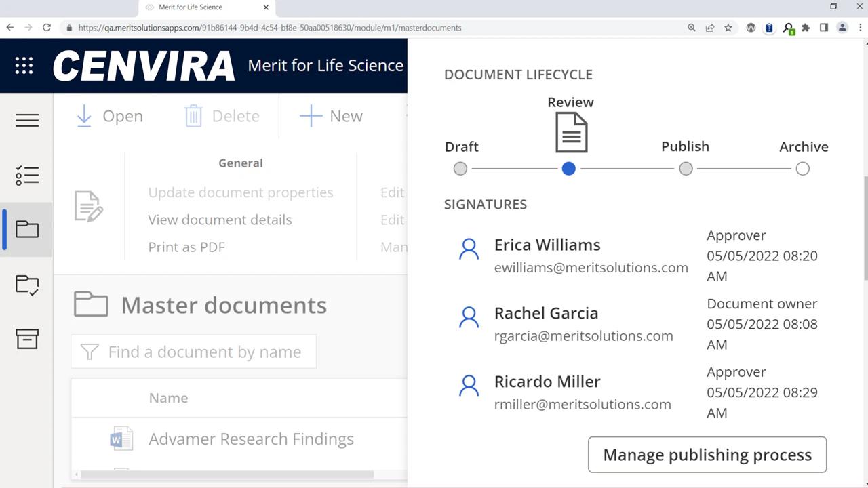Screen dimensions: 868x488
Task: Select the archive box icon in the sidebar
Action: pos(27,340)
